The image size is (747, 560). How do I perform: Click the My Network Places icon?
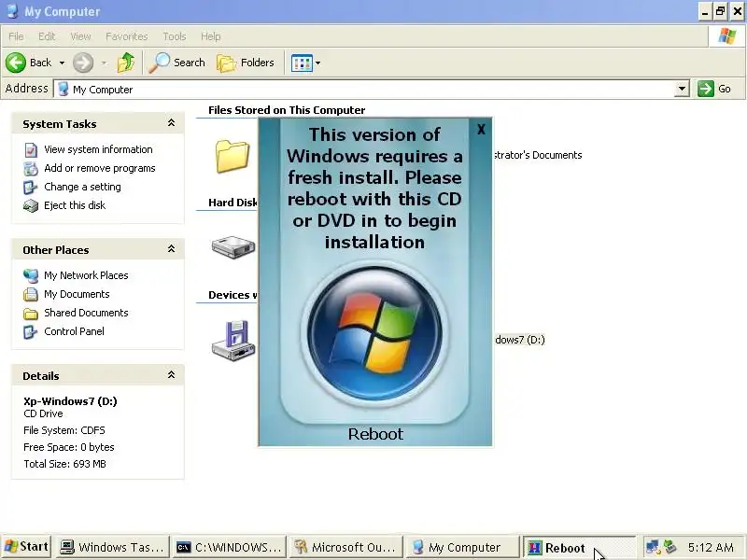[31, 275]
